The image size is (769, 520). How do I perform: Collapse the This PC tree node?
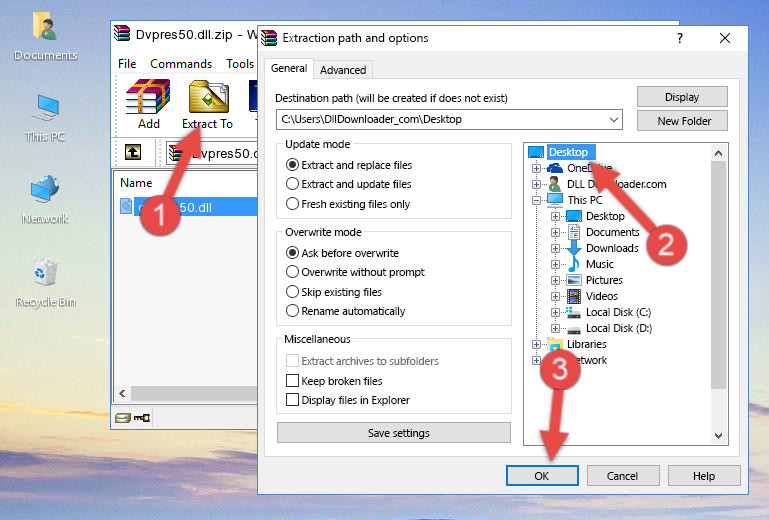[537, 200]
